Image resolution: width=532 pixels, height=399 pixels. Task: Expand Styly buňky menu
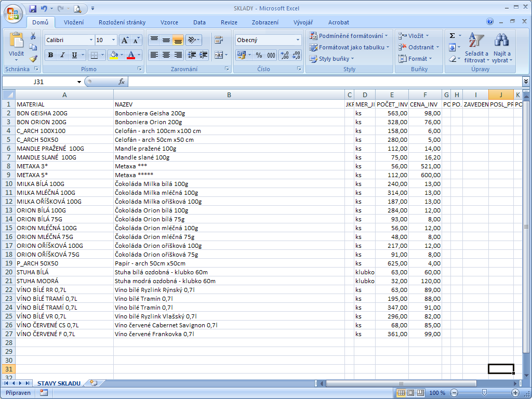tap(331, 59)
